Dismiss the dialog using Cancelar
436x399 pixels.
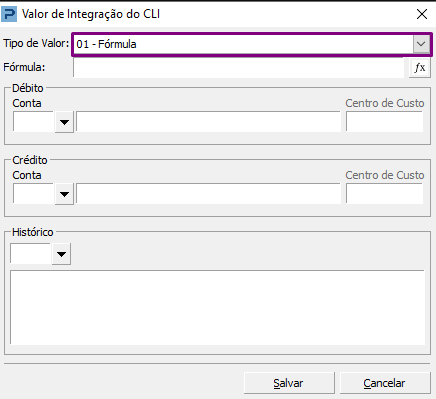pyautogui.click(x=385, y=383)
